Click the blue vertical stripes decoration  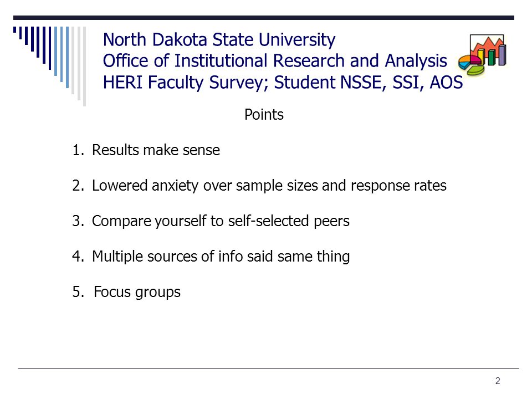(x=49, y=66)
